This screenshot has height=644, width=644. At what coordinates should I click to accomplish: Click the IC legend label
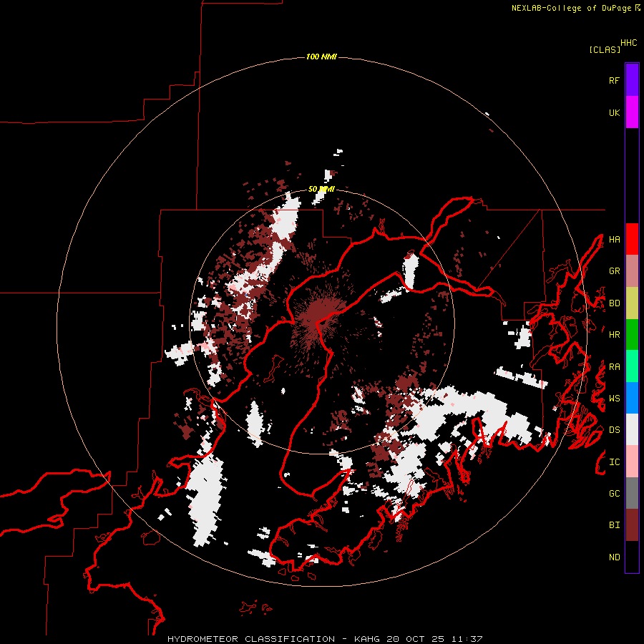(x=614, y=462)
